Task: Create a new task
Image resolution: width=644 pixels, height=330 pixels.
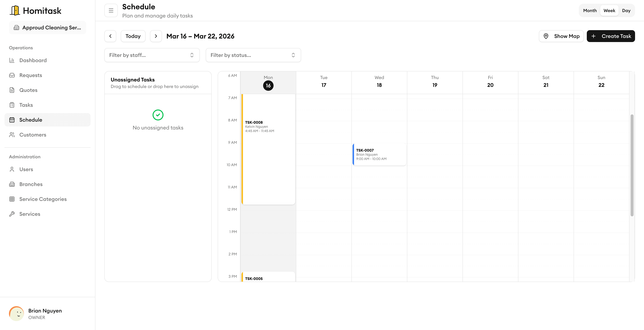Action: 611,36
